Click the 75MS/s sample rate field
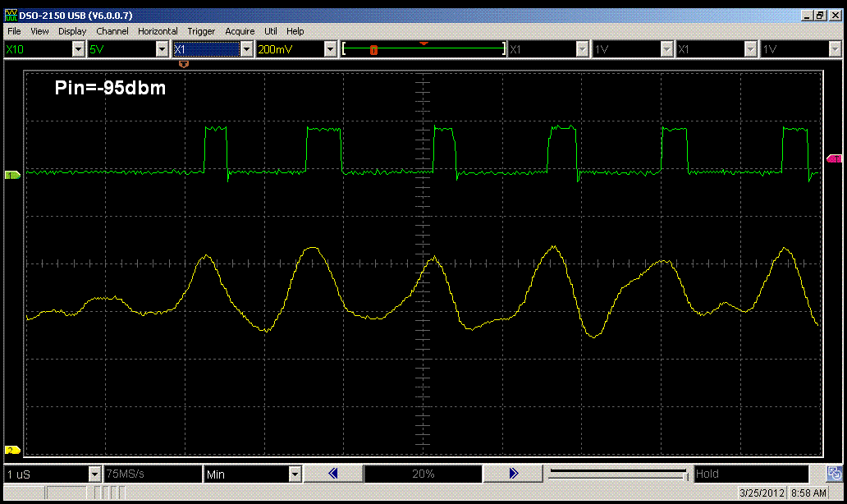This screenshot has height=504, width=847. [153, 474]
